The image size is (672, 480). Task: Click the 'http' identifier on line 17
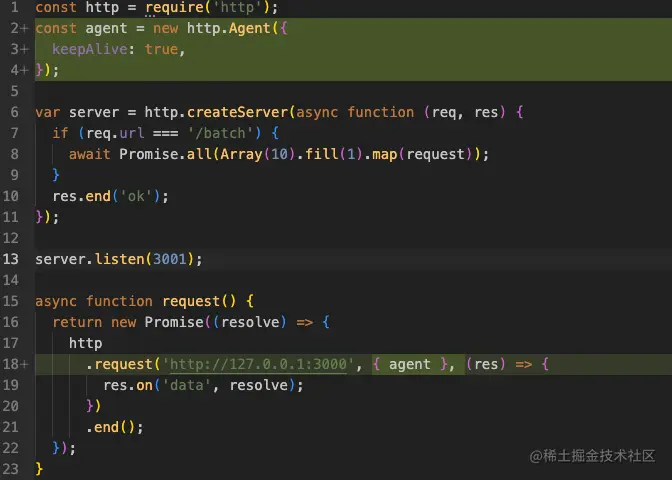pos(85,343)
